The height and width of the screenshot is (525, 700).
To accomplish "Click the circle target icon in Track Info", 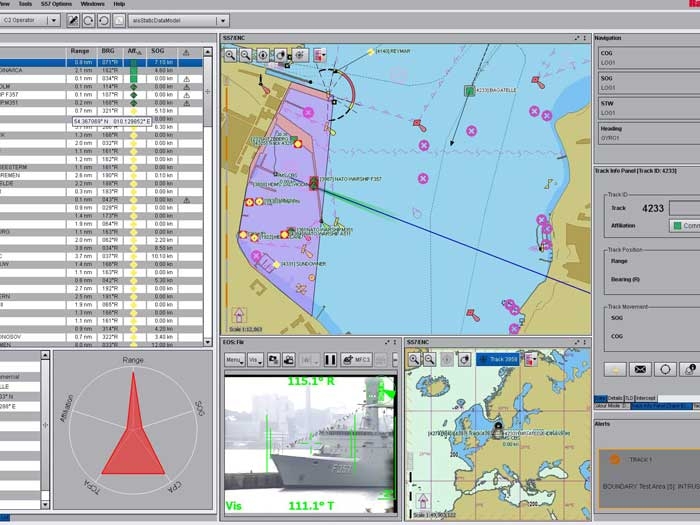I will pyautogui.click(x=665, y=370).
